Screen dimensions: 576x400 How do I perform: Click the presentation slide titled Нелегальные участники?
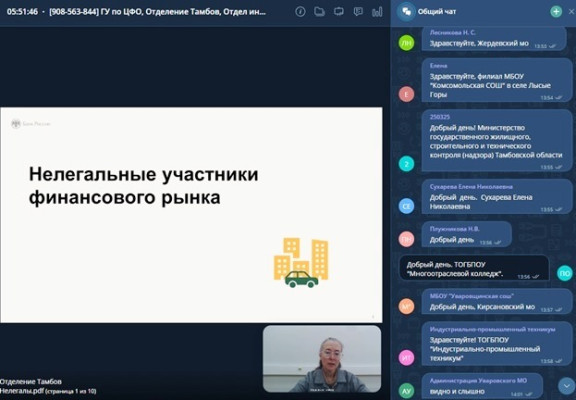coord(191,215)
